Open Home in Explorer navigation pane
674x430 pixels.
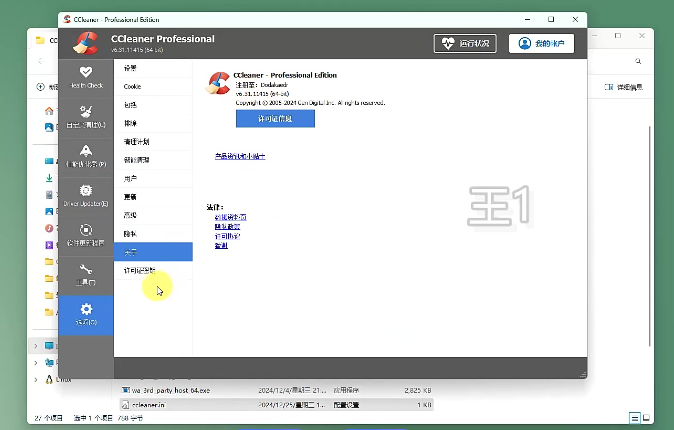point(49,111)
